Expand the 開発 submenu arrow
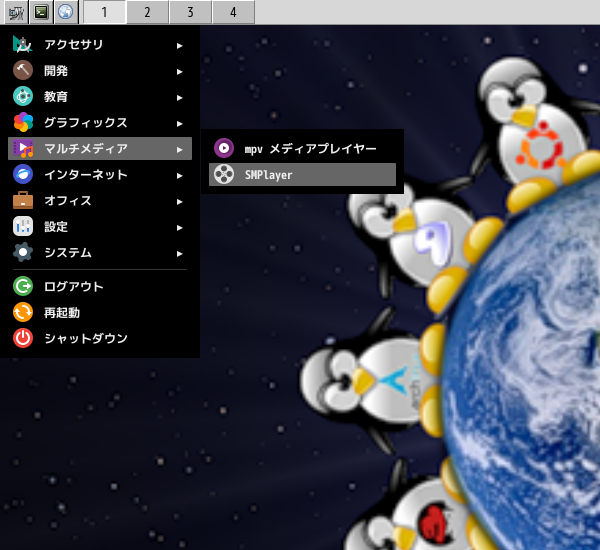The height and width of the screenshot is (550, 600). tap(179, 72)
